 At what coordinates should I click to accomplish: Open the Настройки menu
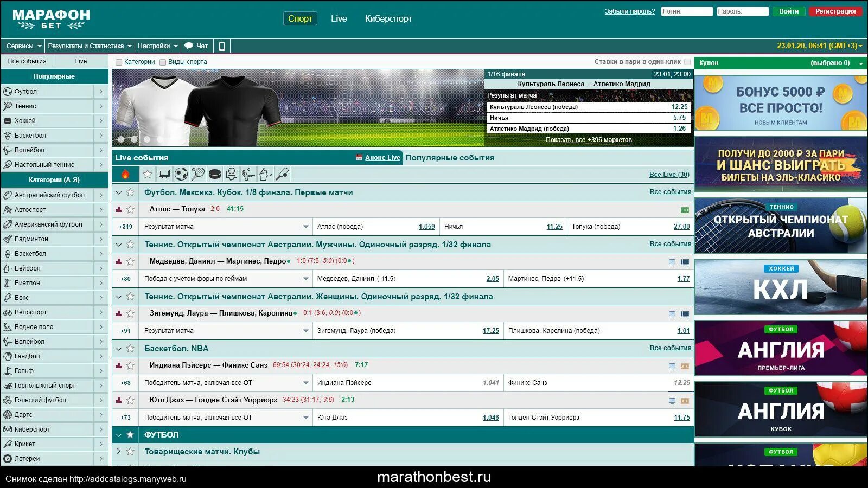(157, 46)
